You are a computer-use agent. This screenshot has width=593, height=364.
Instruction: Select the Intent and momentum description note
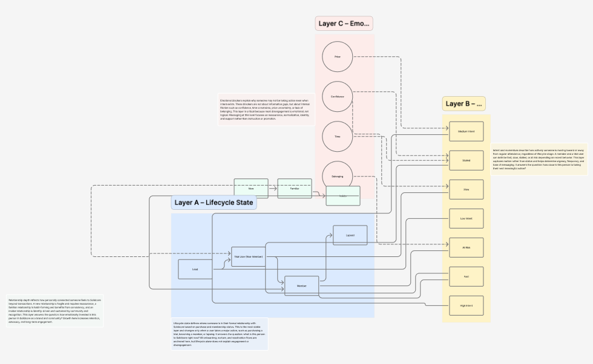tap(539, 159)
